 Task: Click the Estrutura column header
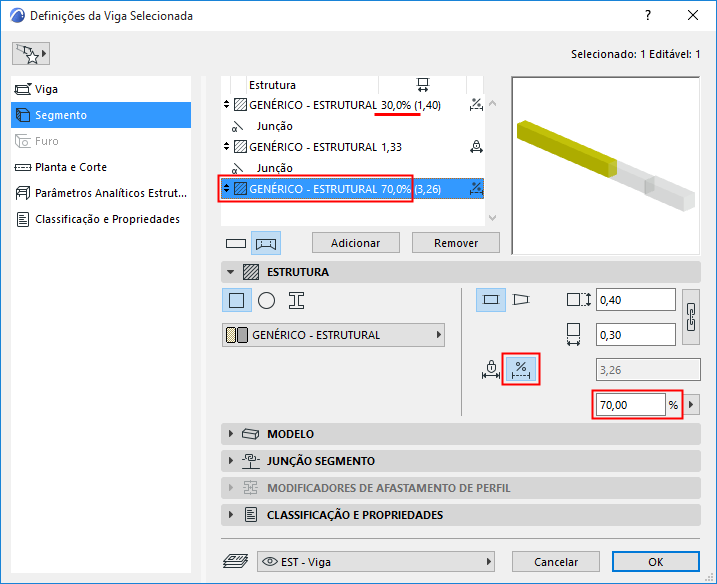point(272,85)
